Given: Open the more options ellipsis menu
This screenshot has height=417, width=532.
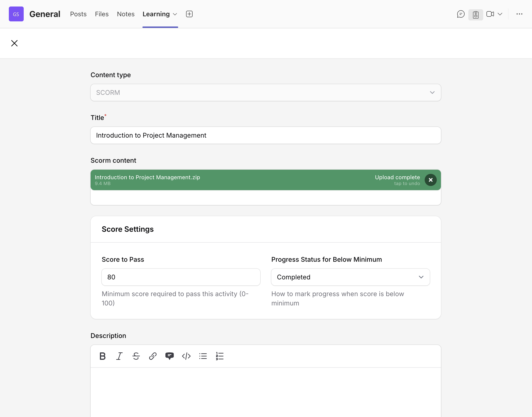Looking at the screenshot, I should pos(519,14).
